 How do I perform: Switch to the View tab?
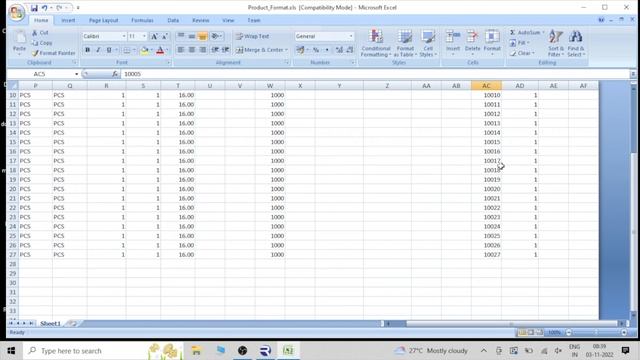point(228,20)
